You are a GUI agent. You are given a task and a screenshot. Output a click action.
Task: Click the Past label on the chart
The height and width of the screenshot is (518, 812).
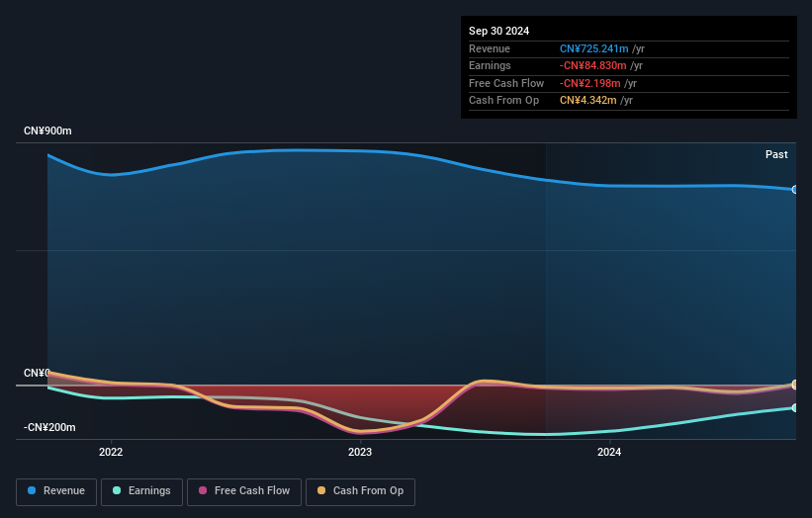[776, 155]
